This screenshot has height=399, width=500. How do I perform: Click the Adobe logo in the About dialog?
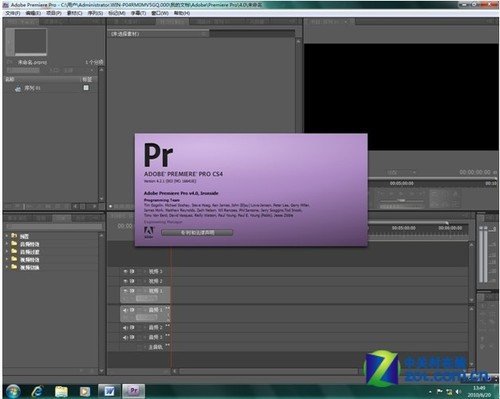pos(149,232)
